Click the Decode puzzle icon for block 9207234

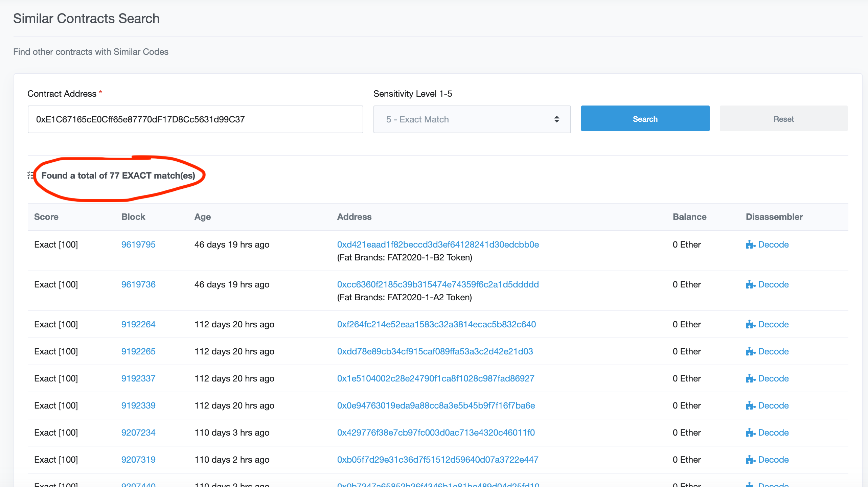(x=750, y=433)
